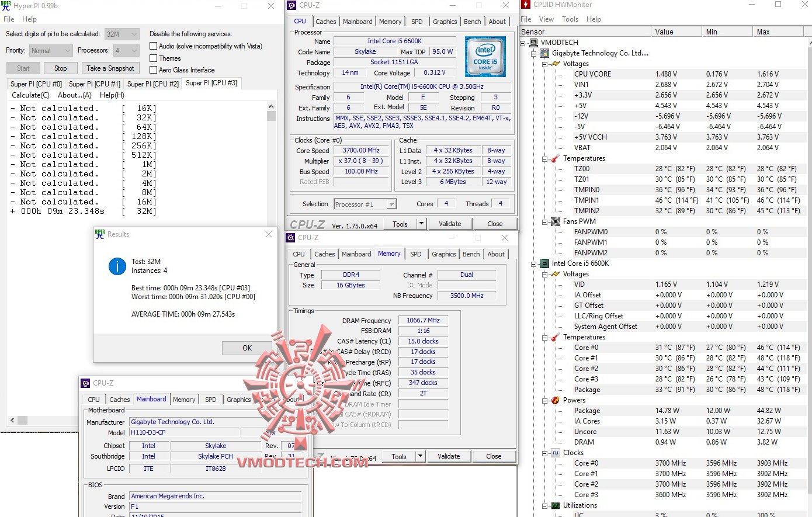Open the HWMonitor View menu
This screenshot has height=517, width=812.
point(546,19)
